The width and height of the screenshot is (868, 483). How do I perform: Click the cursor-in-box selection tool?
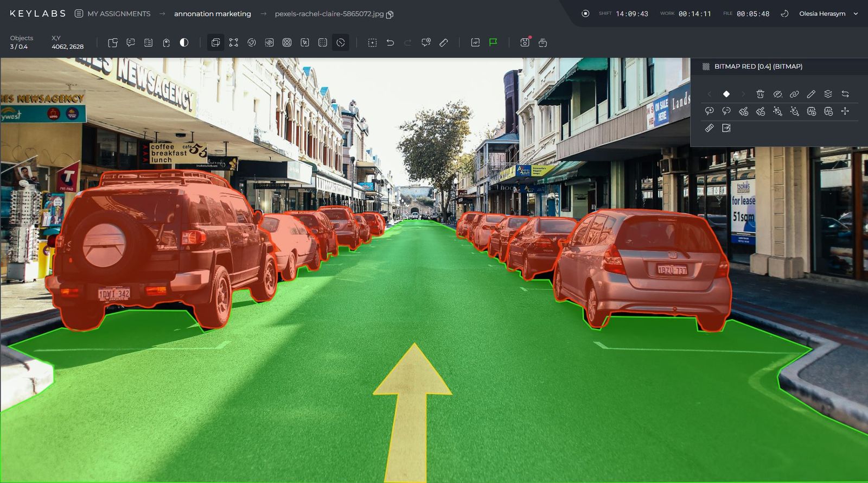(305, 42)
